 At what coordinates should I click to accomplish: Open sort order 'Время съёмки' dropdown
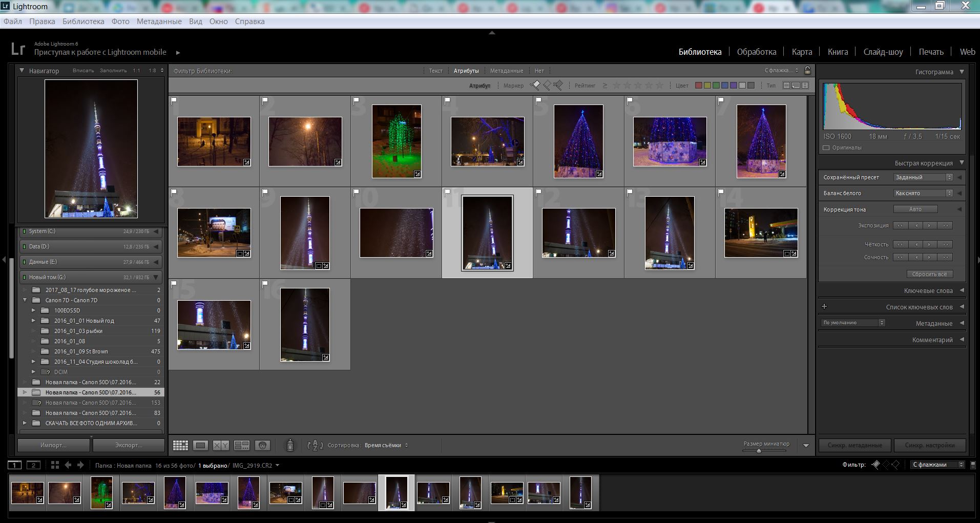pos(386,446)
